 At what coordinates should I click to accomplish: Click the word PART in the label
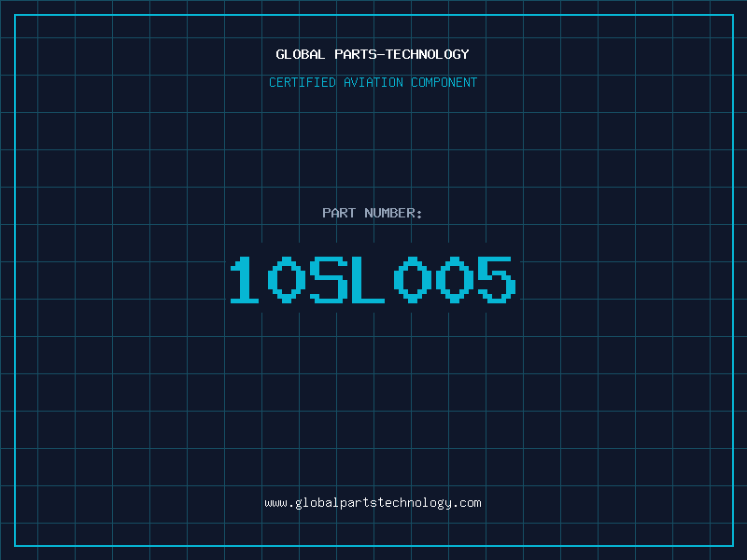(339, 213)
